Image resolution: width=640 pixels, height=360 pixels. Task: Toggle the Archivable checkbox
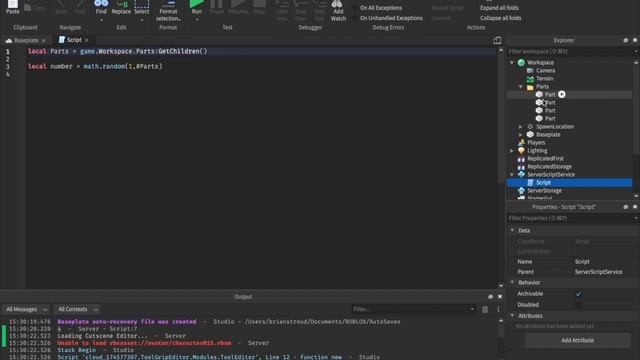578,294
